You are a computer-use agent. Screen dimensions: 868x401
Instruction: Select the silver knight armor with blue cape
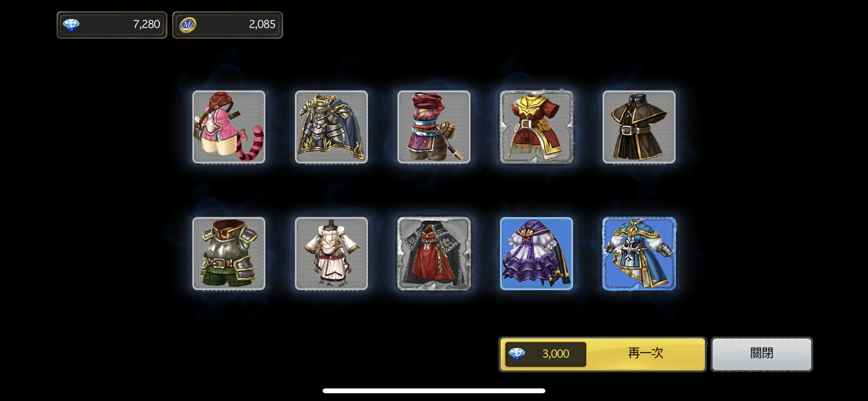[331, 127]
